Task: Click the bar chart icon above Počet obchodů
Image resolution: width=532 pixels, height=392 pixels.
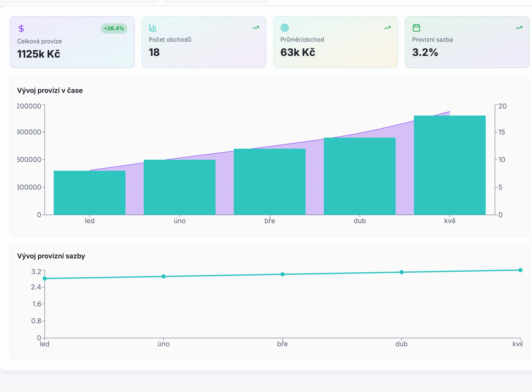Action: pos(153,28)
